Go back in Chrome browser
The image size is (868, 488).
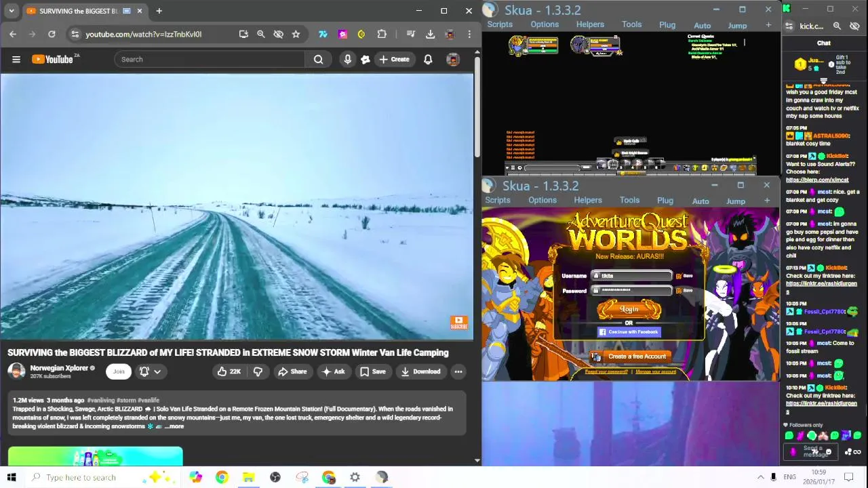[x=13, y=34]
